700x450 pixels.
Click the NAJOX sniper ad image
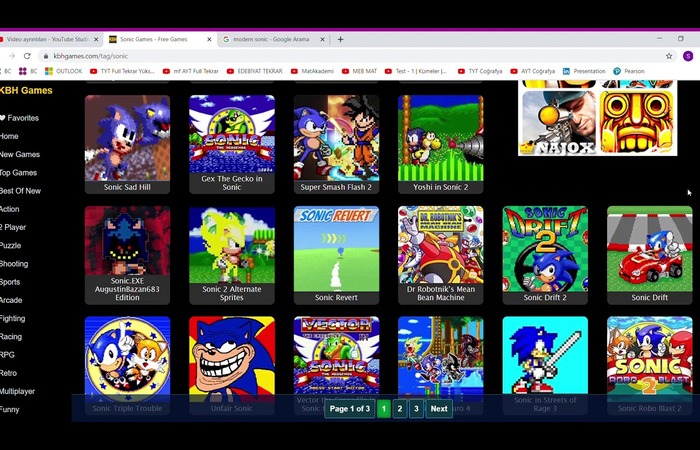click(x=559, y=122)
